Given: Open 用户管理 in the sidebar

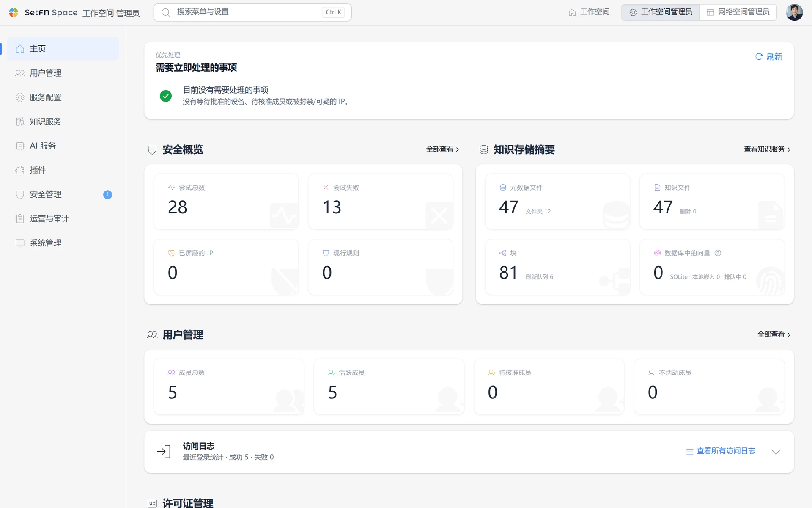Looking at the screenshot, I should point(63,73).
